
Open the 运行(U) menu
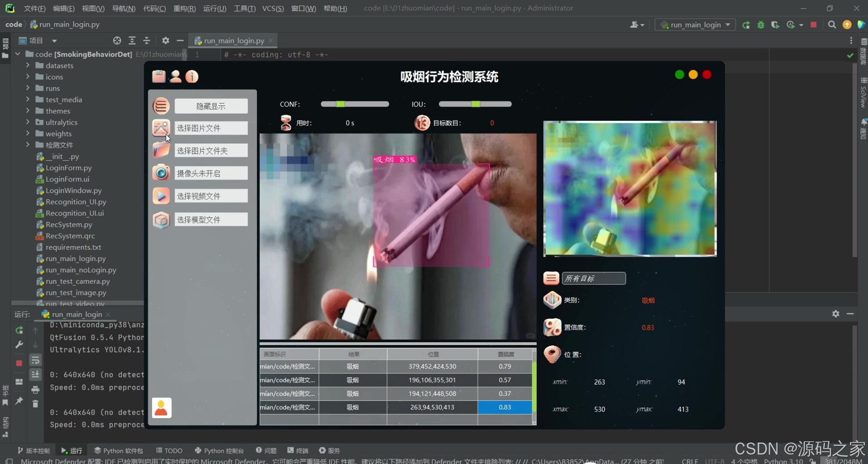(x=214, y=8)
